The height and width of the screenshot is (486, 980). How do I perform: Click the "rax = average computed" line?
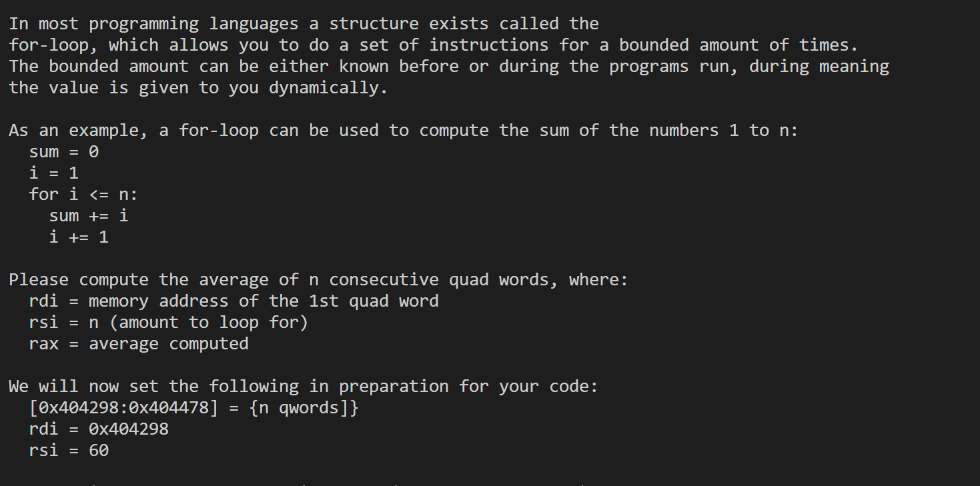[x=139, y=344]
